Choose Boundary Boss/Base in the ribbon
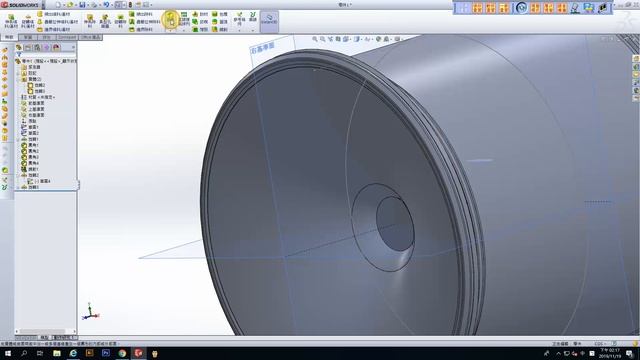 54,29
